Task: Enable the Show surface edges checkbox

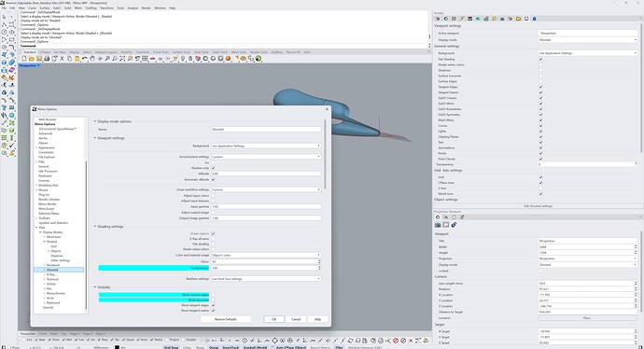Action: (x=213, y=294)
